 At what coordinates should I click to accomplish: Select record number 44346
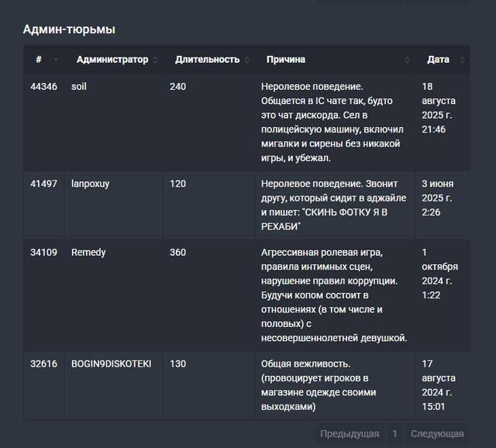pos(43,87)
